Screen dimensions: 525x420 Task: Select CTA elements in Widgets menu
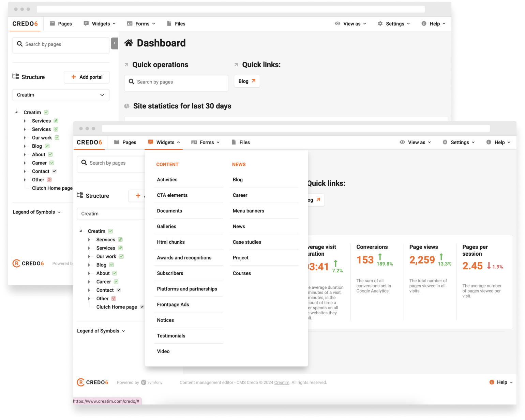click(189, 195)
